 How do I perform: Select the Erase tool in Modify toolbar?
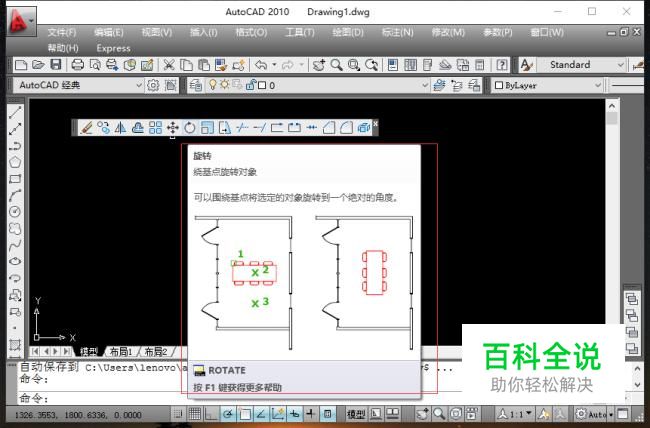point(86,127)
